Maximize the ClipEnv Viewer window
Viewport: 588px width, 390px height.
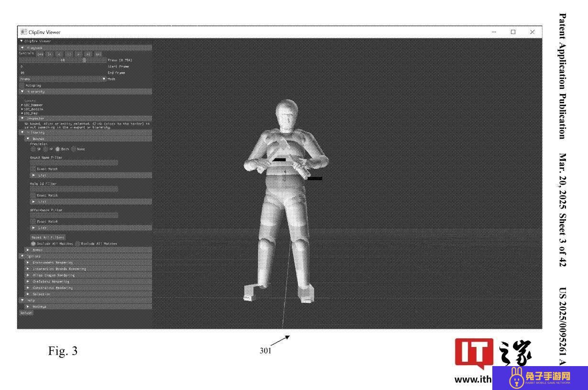pyautogui.click(x=513, y=32)
